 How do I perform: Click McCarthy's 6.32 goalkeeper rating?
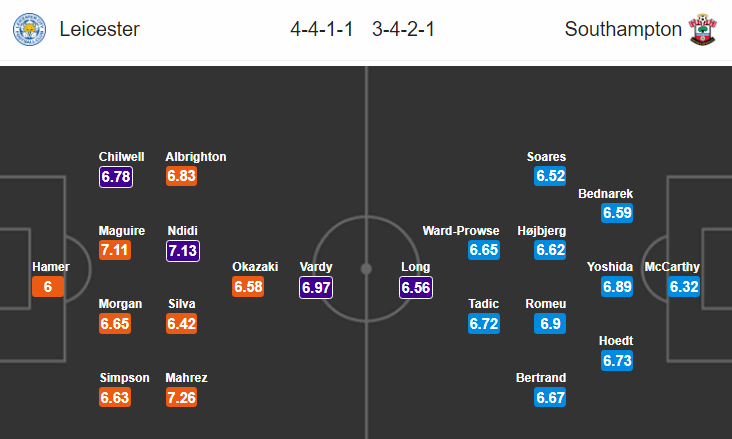(x=684, y=287)
